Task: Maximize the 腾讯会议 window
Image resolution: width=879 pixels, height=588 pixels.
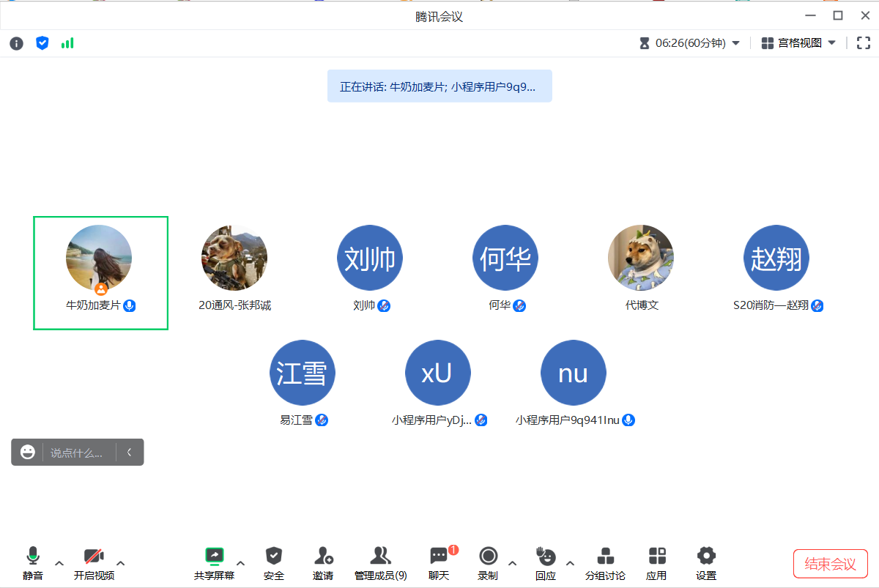Action: [838, 15]
